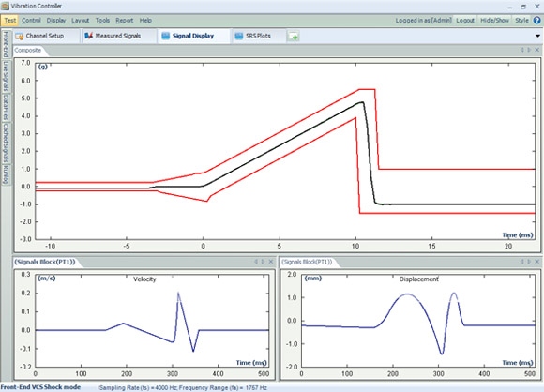Screen dimensions: 544x392
Task: Open the Report menu
Action: tap(124, 21)
